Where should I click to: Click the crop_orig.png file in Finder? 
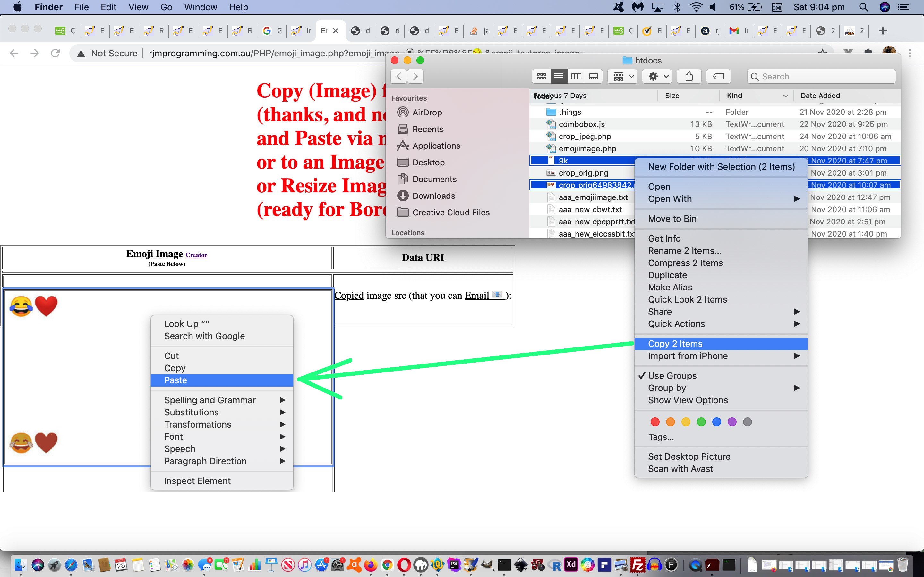[x=584, y=173]
